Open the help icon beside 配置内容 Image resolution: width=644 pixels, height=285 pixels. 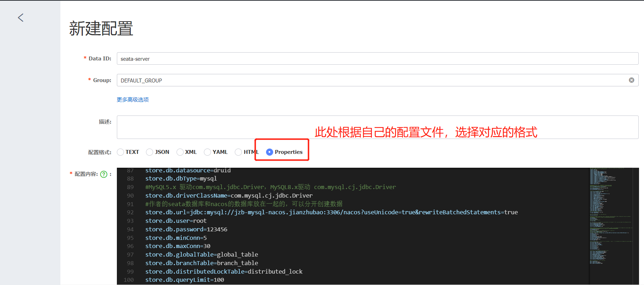pyautogui.click(x=104, y=174)
